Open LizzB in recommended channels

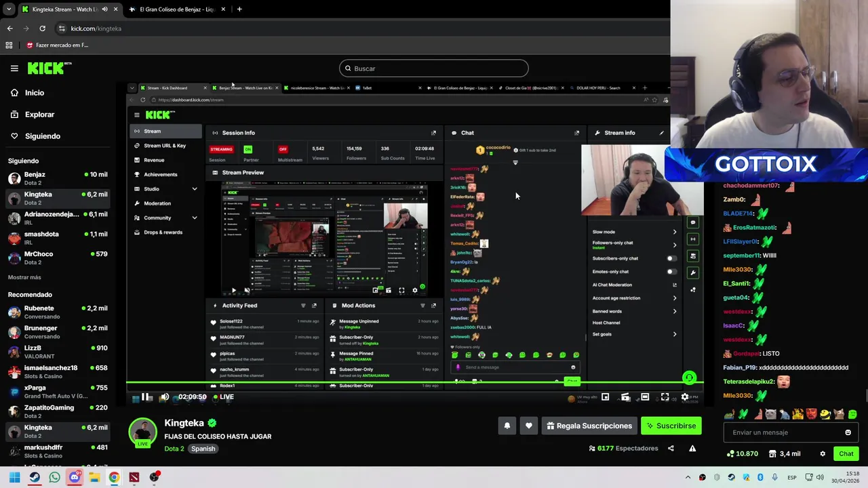tap(58, 352)
